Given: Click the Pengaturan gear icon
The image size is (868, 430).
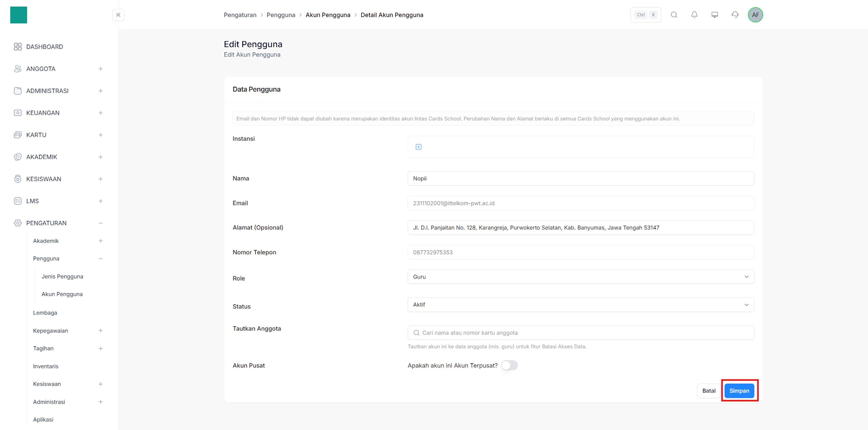Looking at the screenshot, I should [x=18, y=223].
